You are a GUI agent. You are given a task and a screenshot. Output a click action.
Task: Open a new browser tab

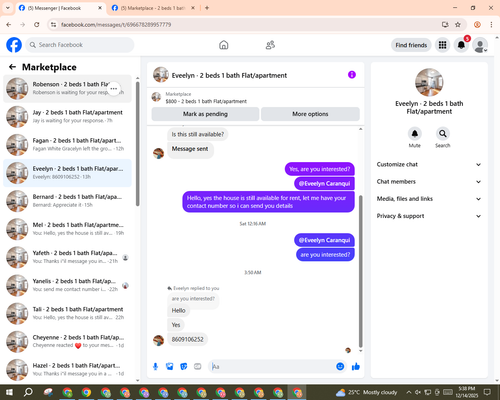(207, 8)
